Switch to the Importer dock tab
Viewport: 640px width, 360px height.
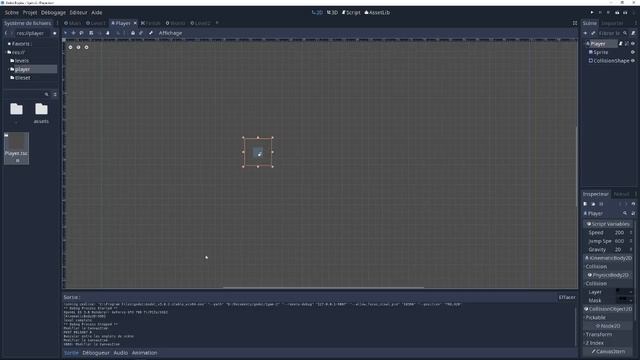pyautogui.click(x=612, y=23)
